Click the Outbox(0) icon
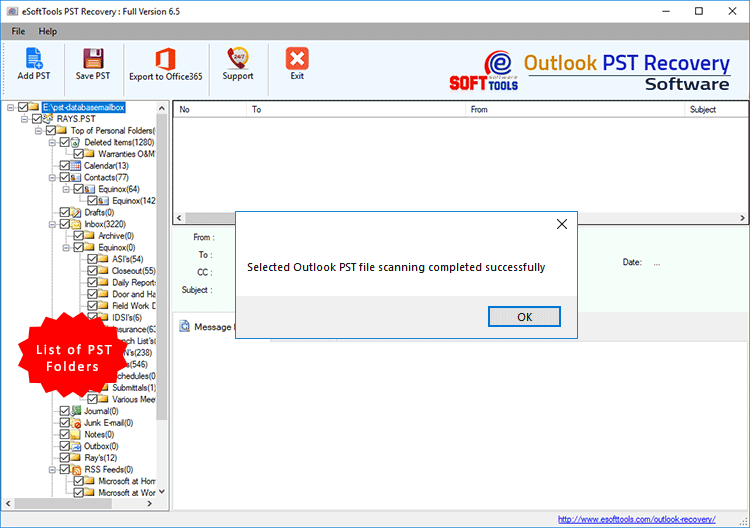Screen dimensions: 750x528 pyautogui.click(x=76, y=446)
